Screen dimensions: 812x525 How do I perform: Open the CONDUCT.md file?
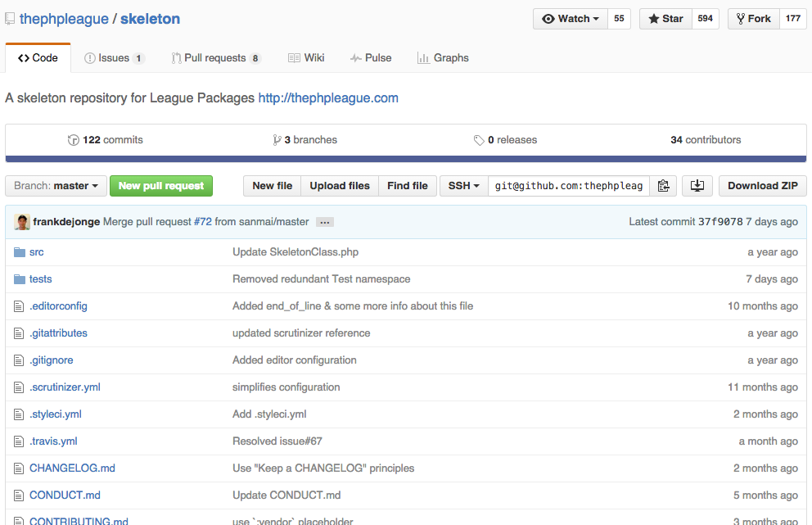point(65,496)
